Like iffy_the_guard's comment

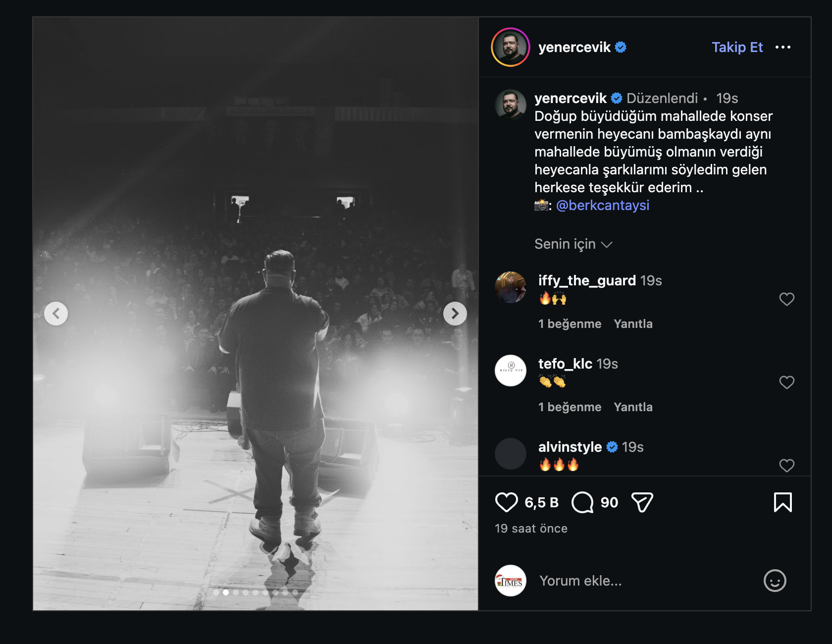pos(786,299)
